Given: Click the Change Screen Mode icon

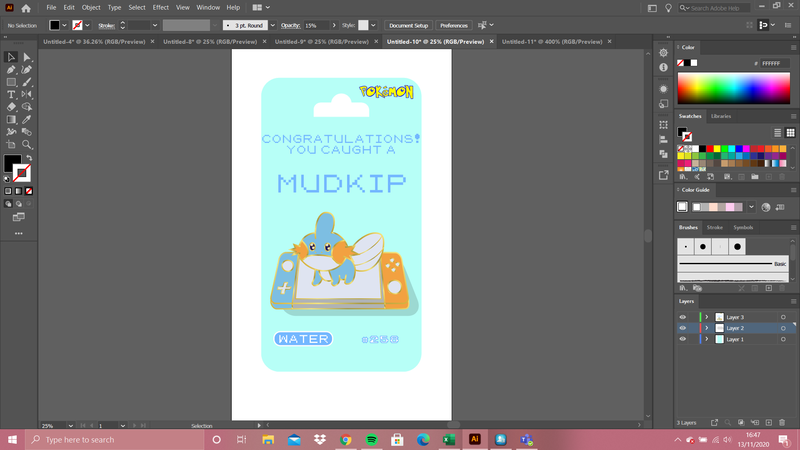Looking at the screenshot, I should point(19,217).
